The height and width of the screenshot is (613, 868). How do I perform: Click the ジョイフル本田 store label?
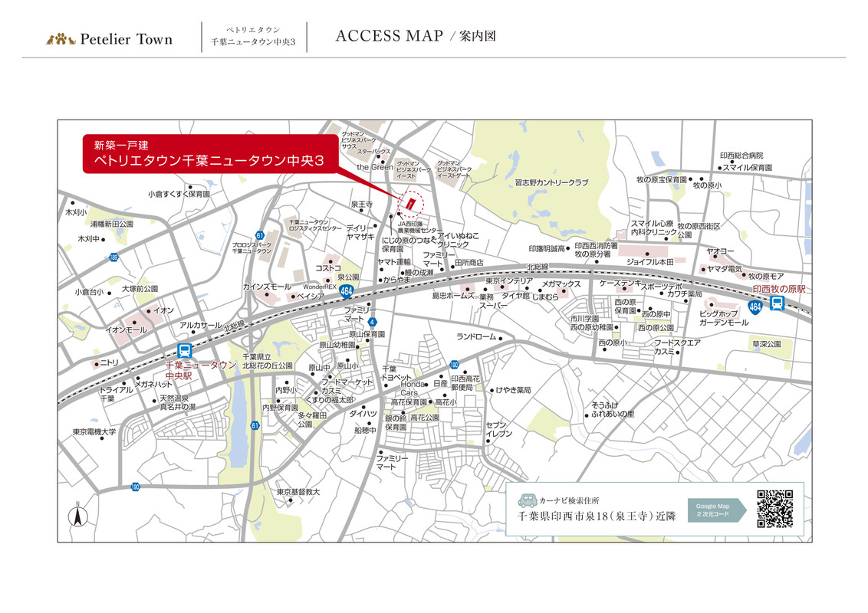tap(649, 262)
